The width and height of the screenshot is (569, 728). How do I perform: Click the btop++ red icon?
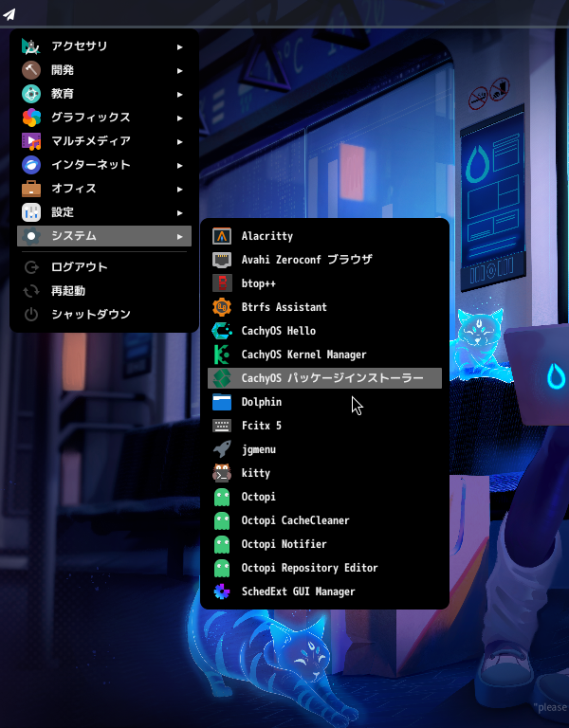(222, 283)
